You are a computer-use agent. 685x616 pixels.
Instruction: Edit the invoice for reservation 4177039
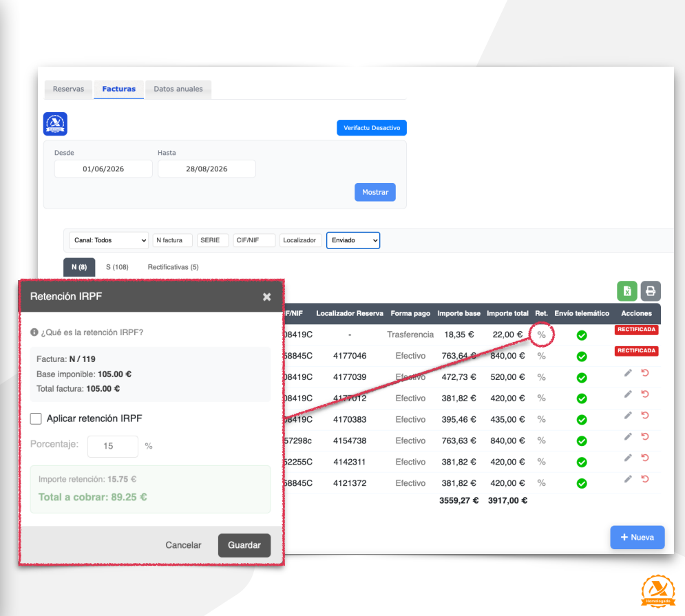pyautogui.click(x=628, y=372)
